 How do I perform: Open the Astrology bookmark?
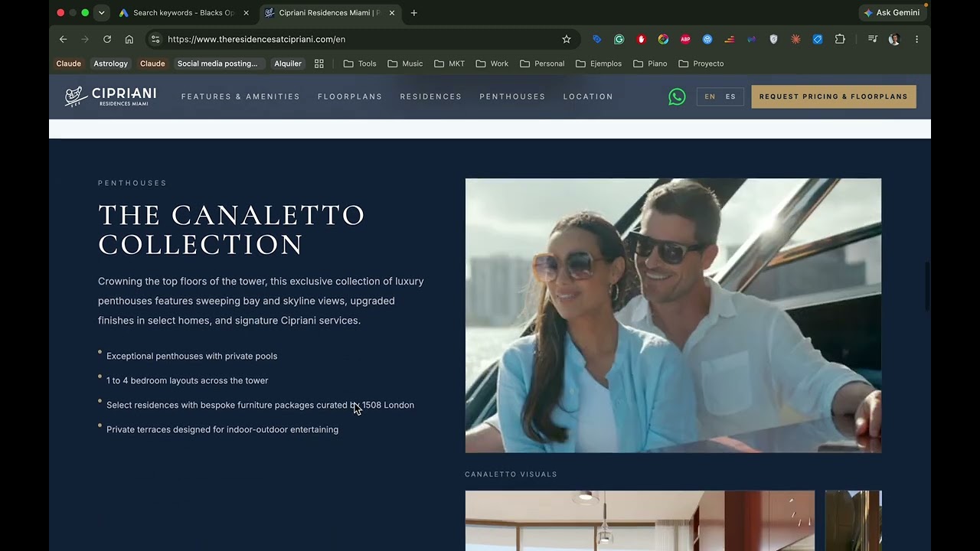point(110,64)
